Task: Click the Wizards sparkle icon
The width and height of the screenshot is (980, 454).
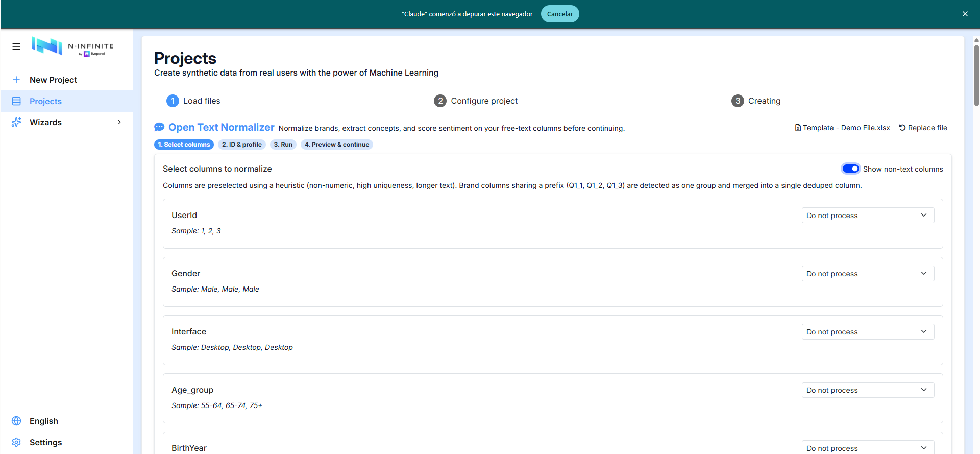Action: (x=16, y=122)
